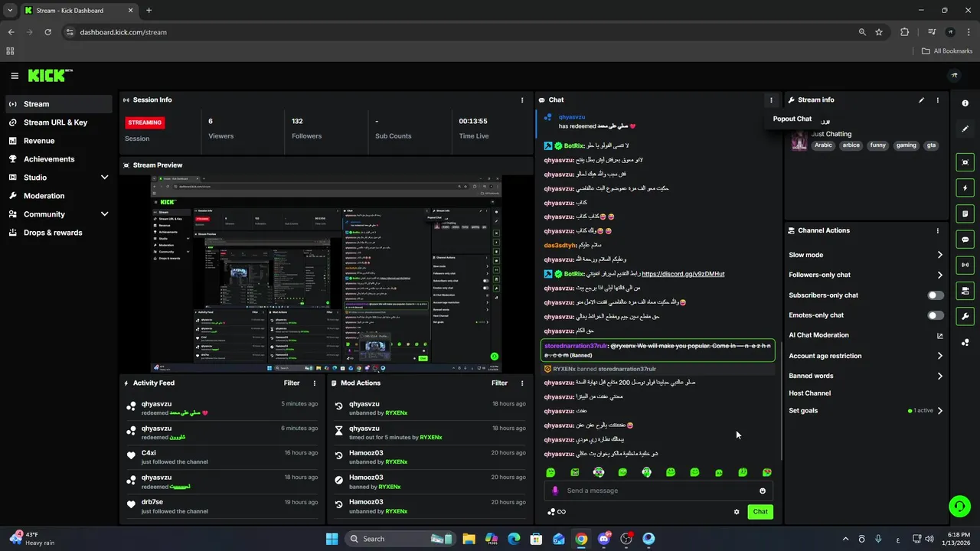Open Account age restriction chevron
This screenshot has width=980, height=551.
click(939, 356)
